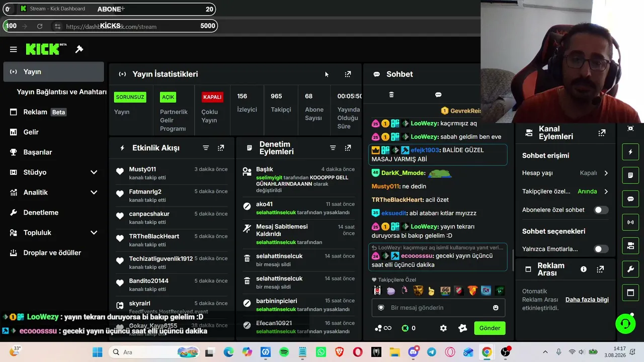Click Bandito20144 follow event
This screenshot has height=362, width=644.
click(172, 285)
